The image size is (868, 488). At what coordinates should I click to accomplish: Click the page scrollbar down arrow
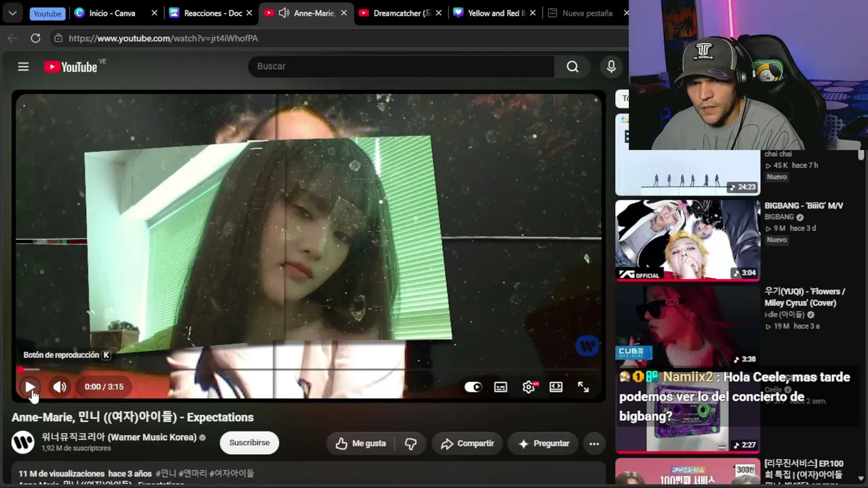click(x=861, y=479)
